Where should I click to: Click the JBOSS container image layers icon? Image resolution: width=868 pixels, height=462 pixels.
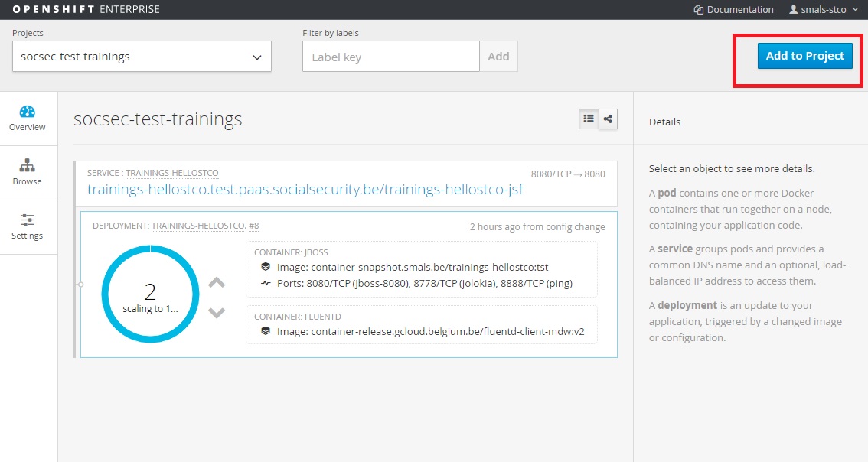tap(266, 267)
